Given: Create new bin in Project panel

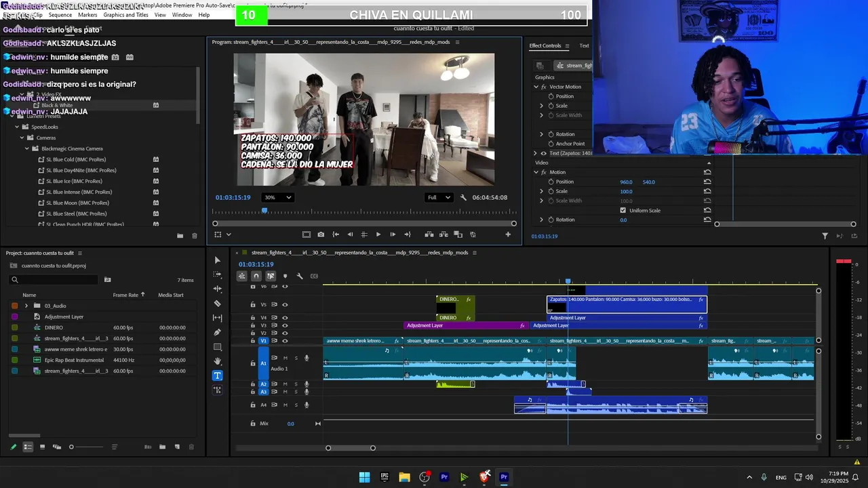Looking at the screenshot, I should pyautogui.click(x=163, y=447).
